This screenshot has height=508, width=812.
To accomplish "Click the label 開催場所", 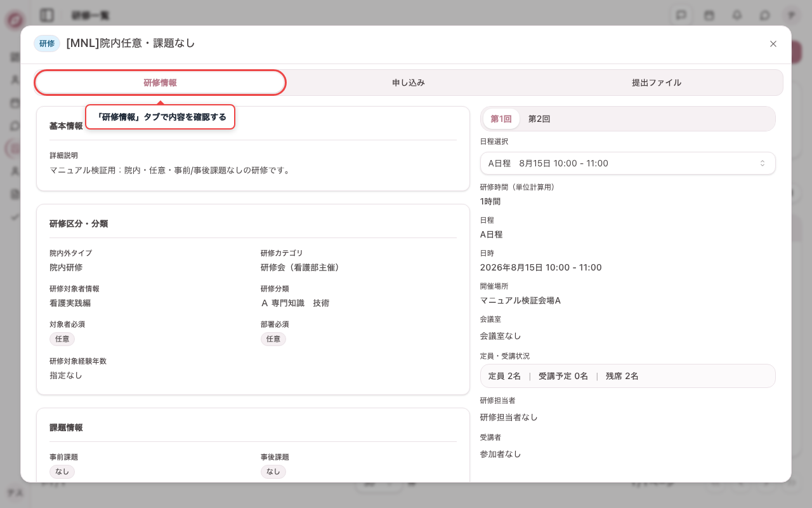I will (494, 286).
